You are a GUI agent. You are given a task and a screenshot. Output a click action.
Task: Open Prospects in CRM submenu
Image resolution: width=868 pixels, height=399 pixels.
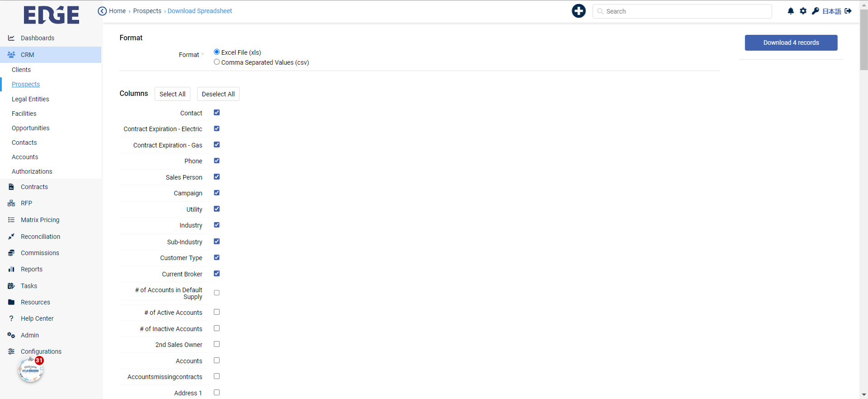click(x=26, y=84)
